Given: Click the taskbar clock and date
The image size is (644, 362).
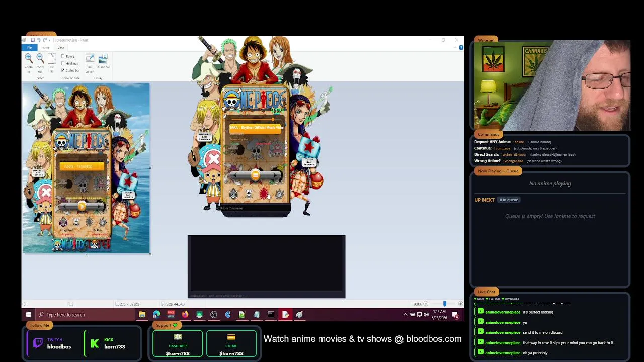Looking at the screenshot, I should (x=439, y=315).
